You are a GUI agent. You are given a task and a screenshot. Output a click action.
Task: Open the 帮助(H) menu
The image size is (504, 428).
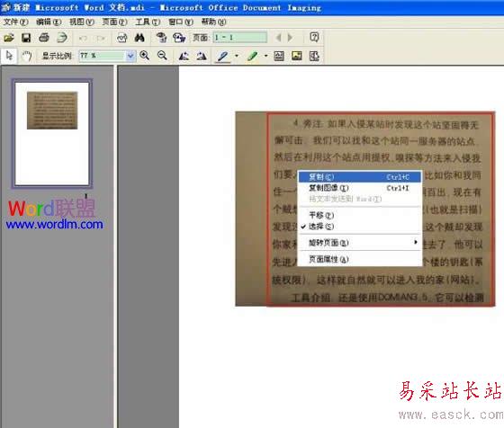[x=214, y=22]
